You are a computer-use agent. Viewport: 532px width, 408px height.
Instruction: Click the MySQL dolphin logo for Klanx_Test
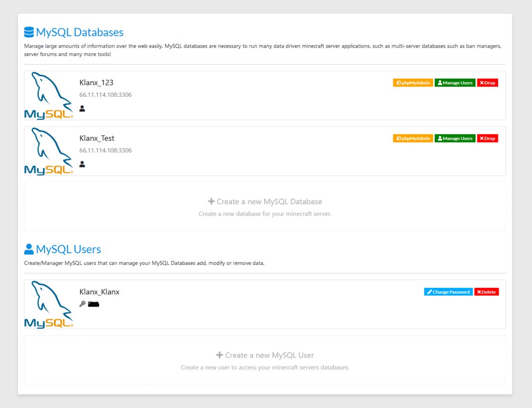tap(48, 151)
